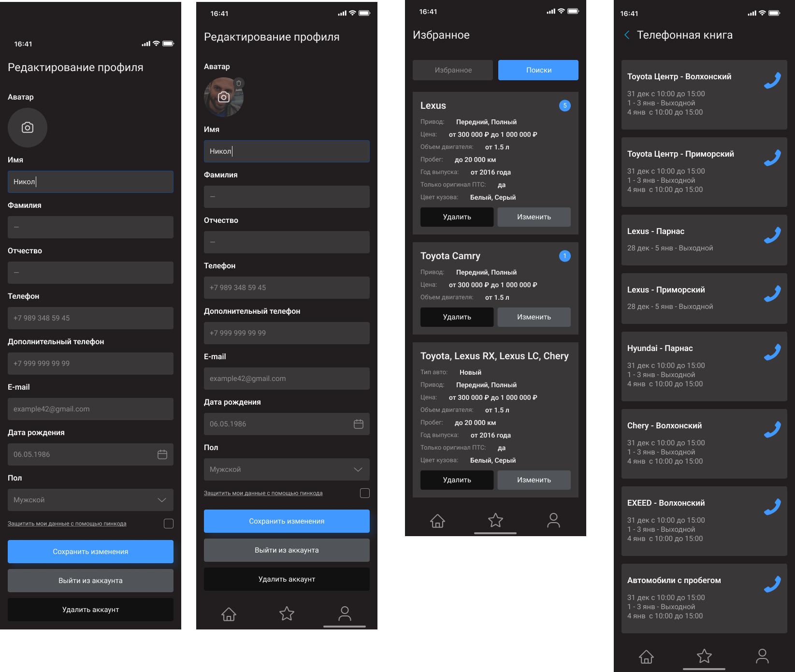Delete the Lexus saved search
Viewport: 795px width, 672px height.
click(x=457, y=217)
